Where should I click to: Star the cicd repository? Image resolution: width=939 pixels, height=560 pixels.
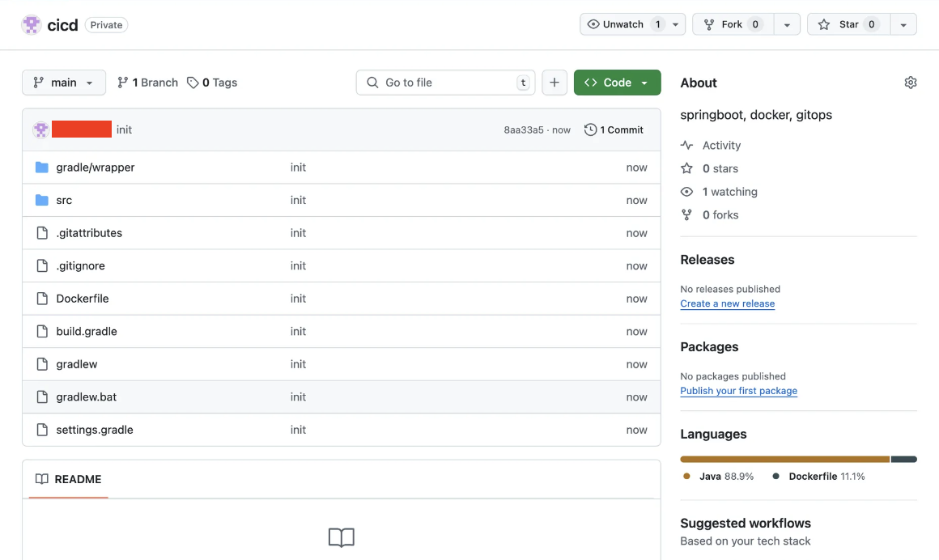pos(848,24)
